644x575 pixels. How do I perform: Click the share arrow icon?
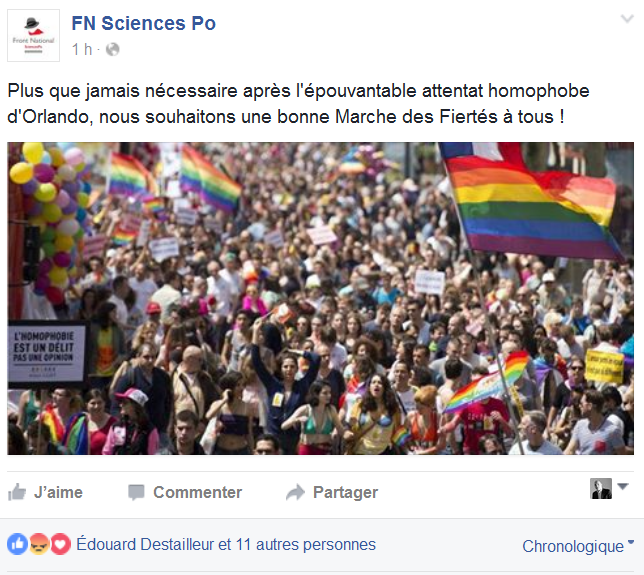pos(295,492)
